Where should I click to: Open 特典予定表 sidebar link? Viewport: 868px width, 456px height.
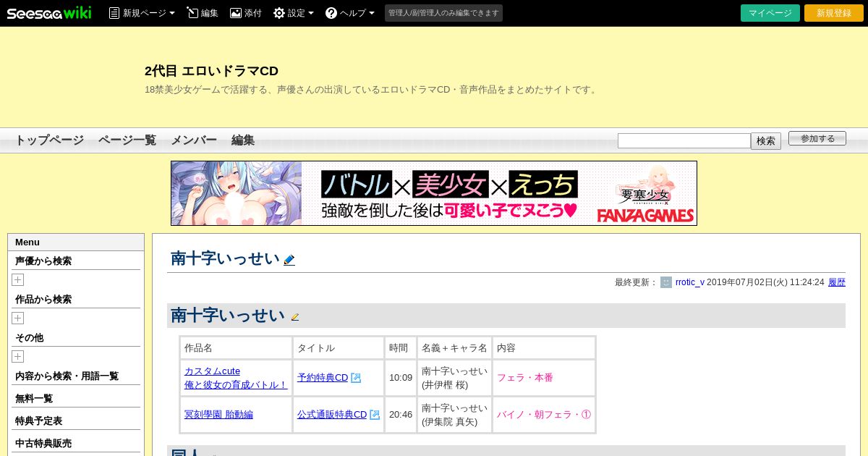click(x=38, y=421)
